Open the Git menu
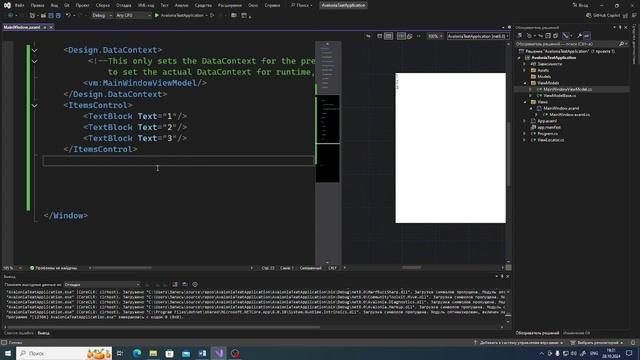 coord(67,5)
